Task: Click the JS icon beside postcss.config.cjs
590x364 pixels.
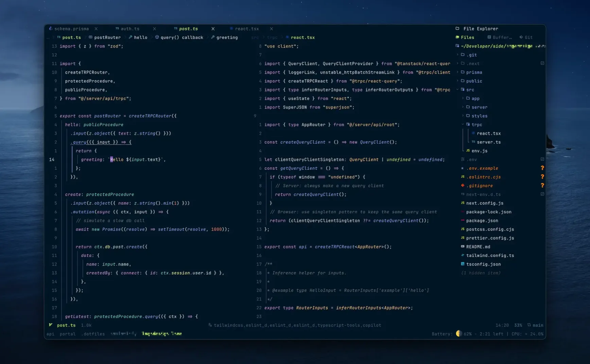Action: tap(463, 229)
